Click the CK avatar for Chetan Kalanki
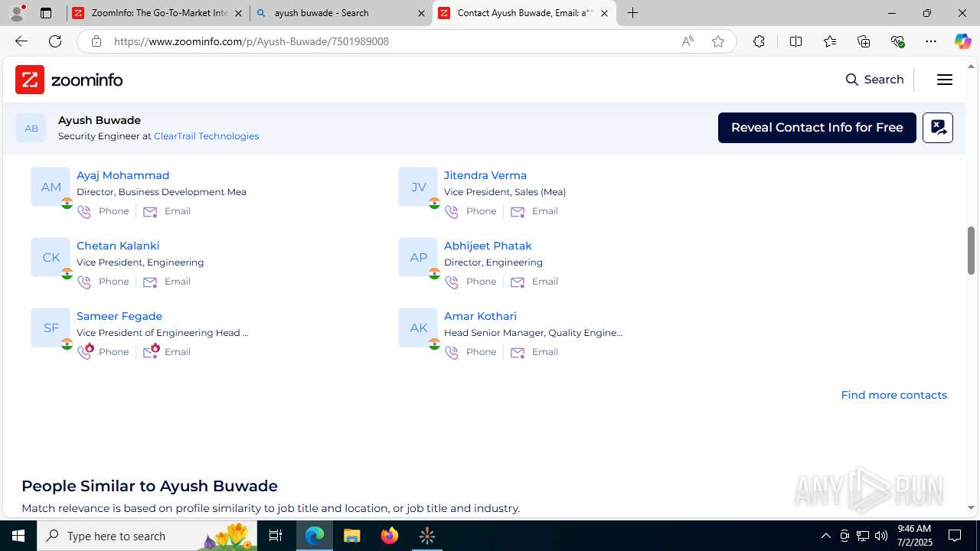The height and width of the screenshot is (551, 980). tap(51, 257)
